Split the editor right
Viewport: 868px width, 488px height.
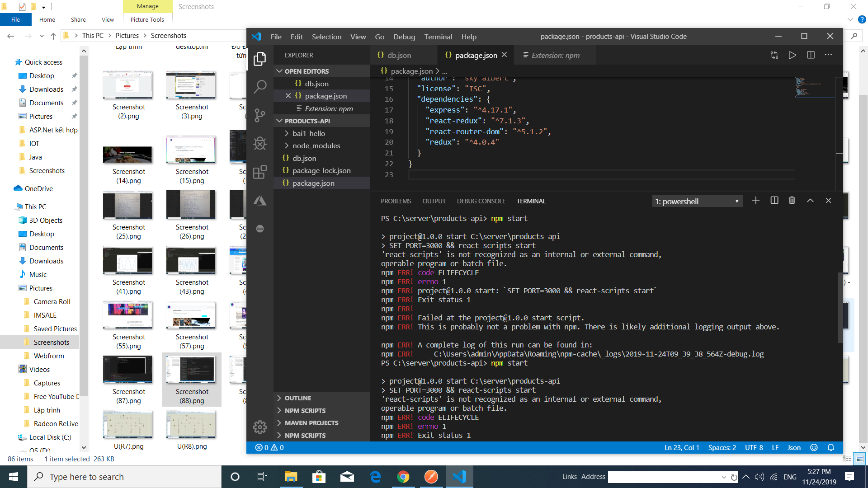[x=811, y=55]
